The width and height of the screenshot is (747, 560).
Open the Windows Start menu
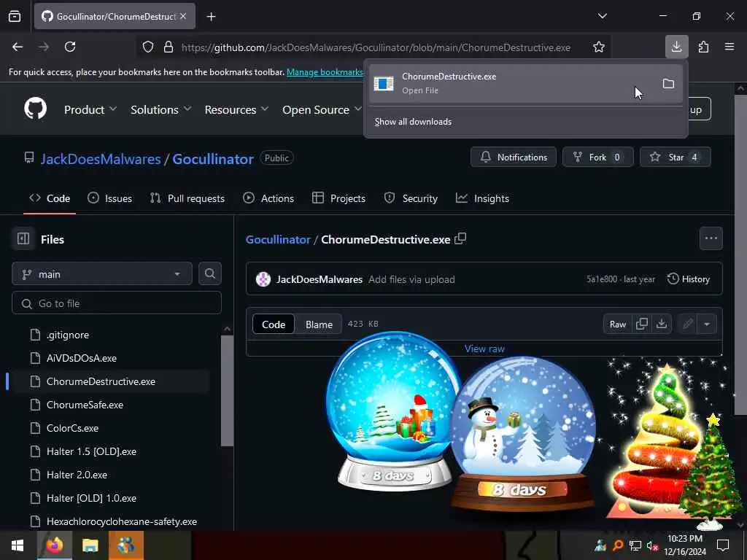[x=18, y=545]
